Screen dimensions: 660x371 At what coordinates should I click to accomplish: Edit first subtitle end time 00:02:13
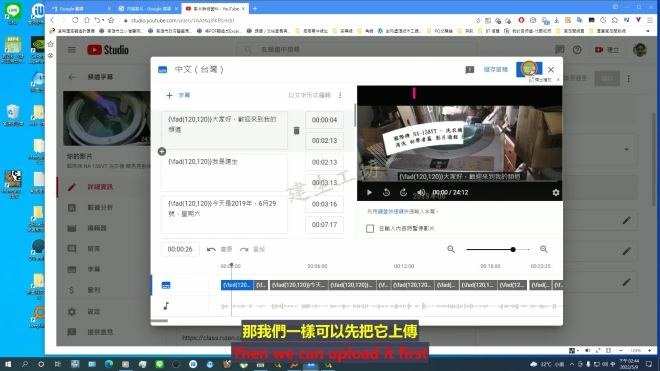(x=324, y=141)
